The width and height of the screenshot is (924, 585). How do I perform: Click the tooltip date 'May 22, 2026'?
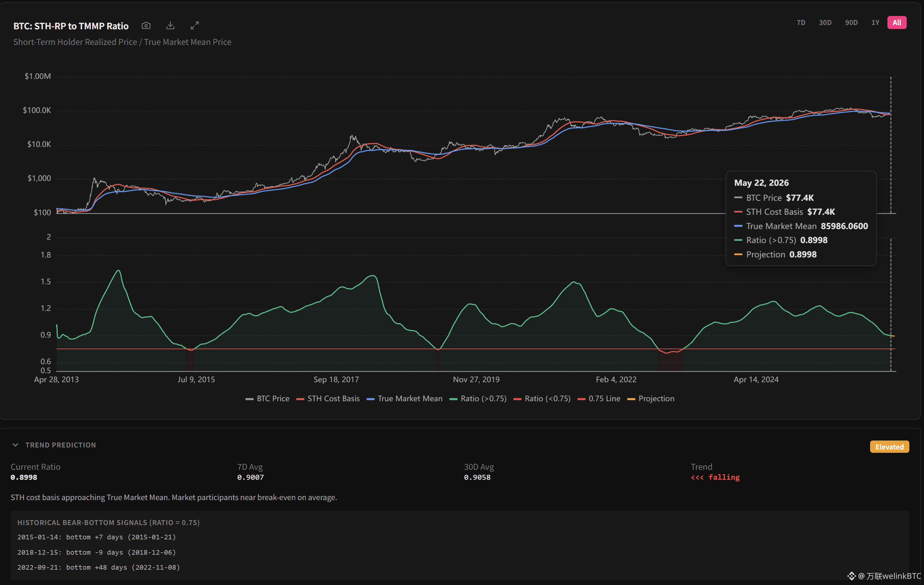coord(761,183)
